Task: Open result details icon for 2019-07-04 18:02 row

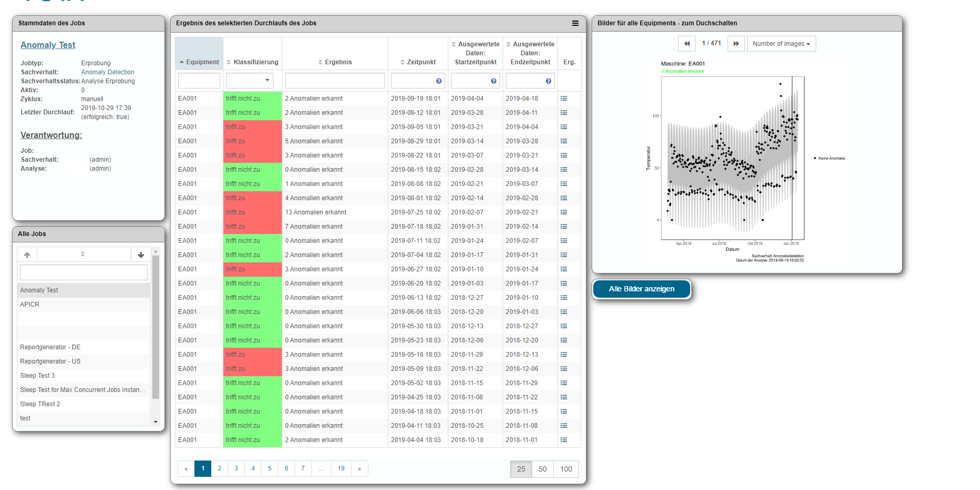Action: point(564,255)
